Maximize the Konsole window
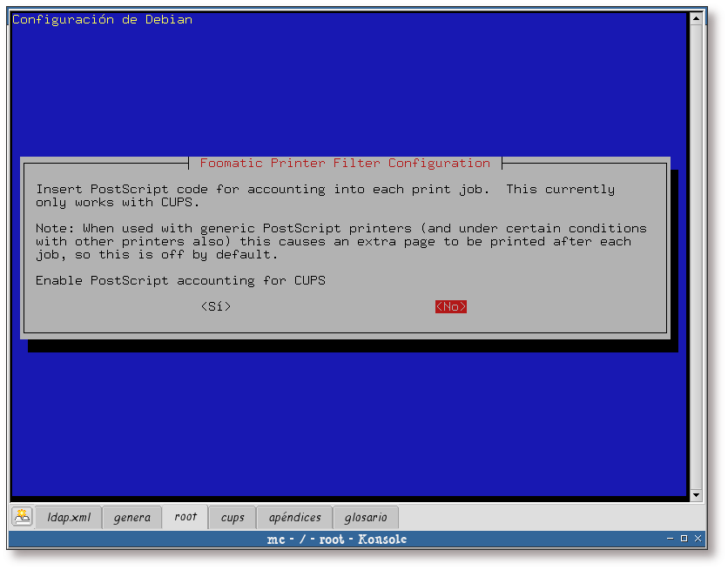 click(x=684, y=539)
